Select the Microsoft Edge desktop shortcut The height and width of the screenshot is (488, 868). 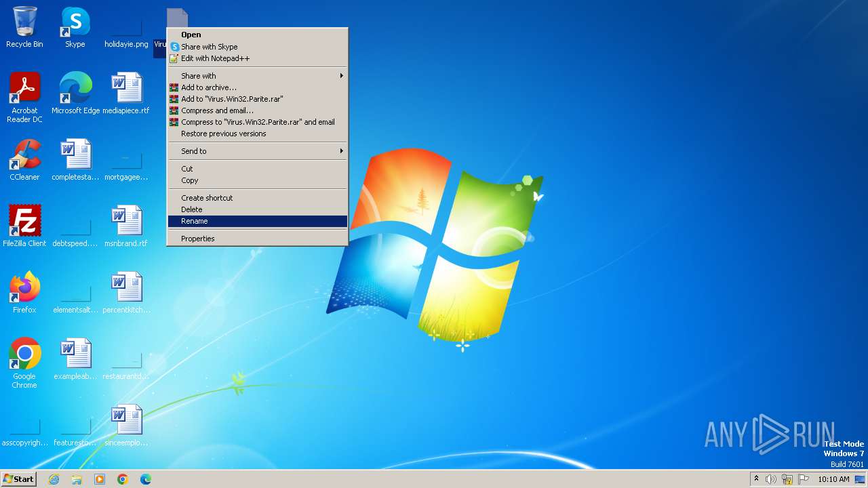click(75, 94)
